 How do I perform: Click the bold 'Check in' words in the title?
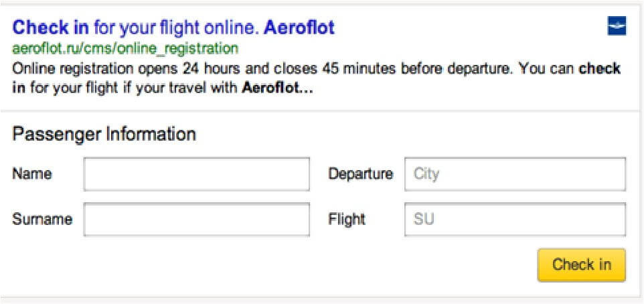(x=50, y=28)
